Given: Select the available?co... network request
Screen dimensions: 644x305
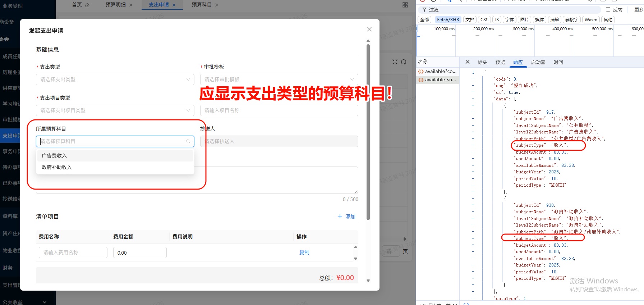Looking at the screenshot, I should coord(438,71).
